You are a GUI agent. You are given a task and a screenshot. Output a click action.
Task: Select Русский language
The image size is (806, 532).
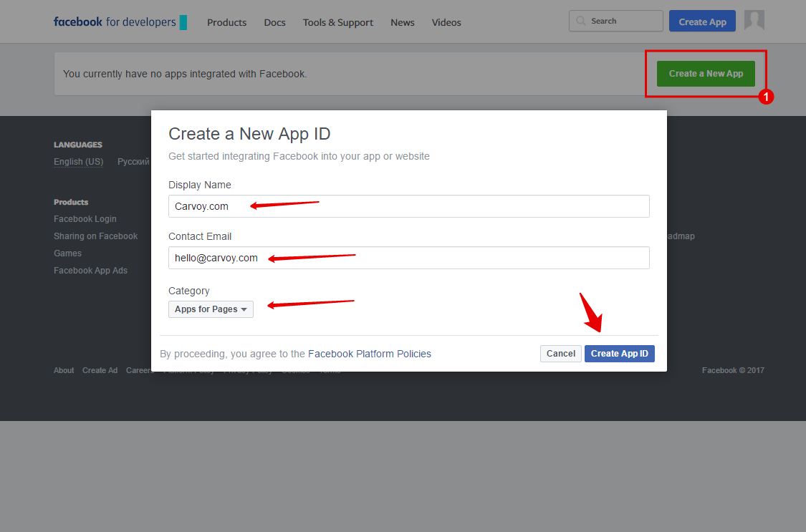click(x=133, y=162)
